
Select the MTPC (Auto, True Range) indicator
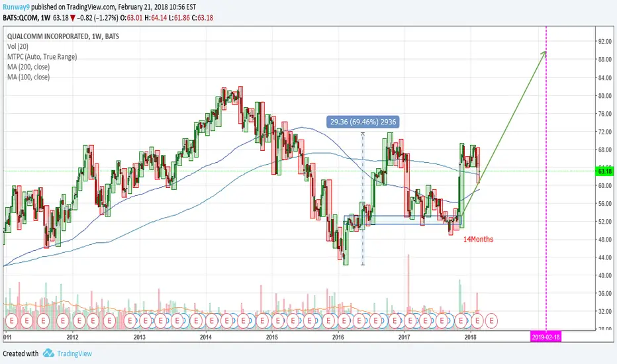42,57
